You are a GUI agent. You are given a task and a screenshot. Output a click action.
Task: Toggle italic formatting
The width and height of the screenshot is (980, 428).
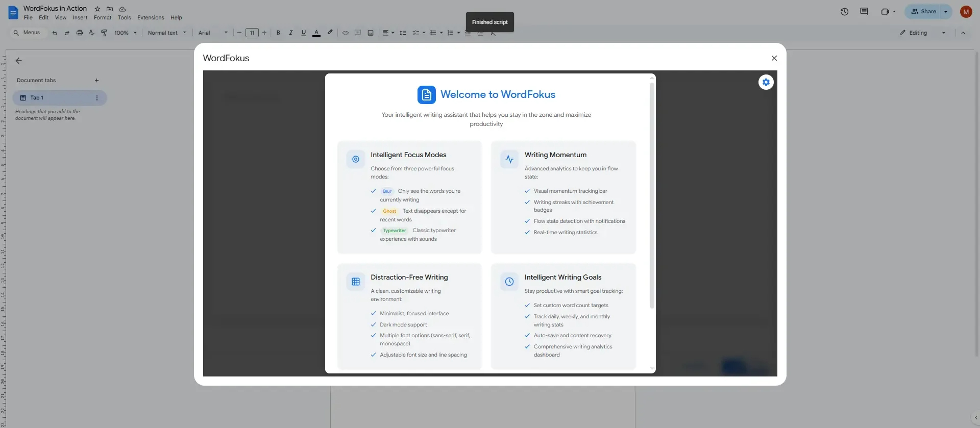tap(291, 33)
